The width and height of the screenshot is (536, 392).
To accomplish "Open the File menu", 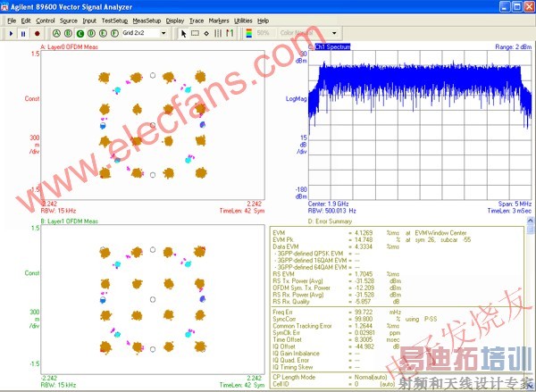I will [12, 21].
